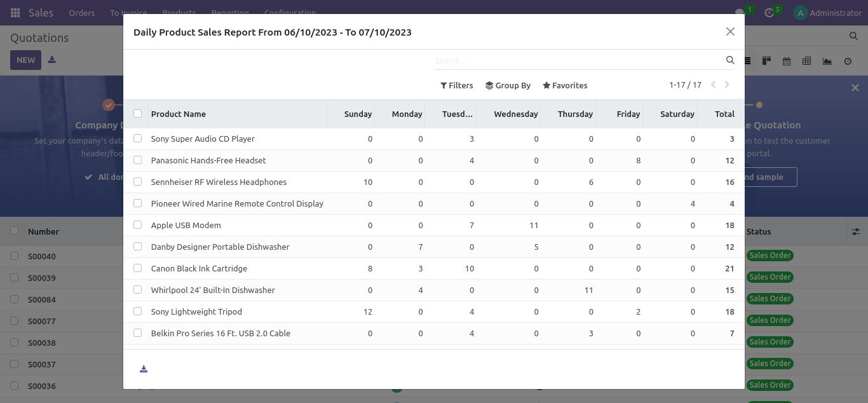This screenshot has width=868, height=403.
Task: Open the Group By dropdown
Action: 508,85
